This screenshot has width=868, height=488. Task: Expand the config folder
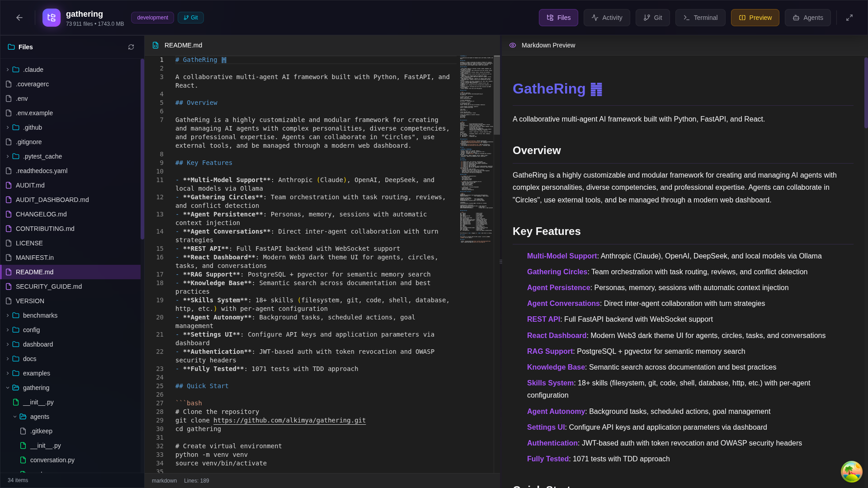(8, 330)
